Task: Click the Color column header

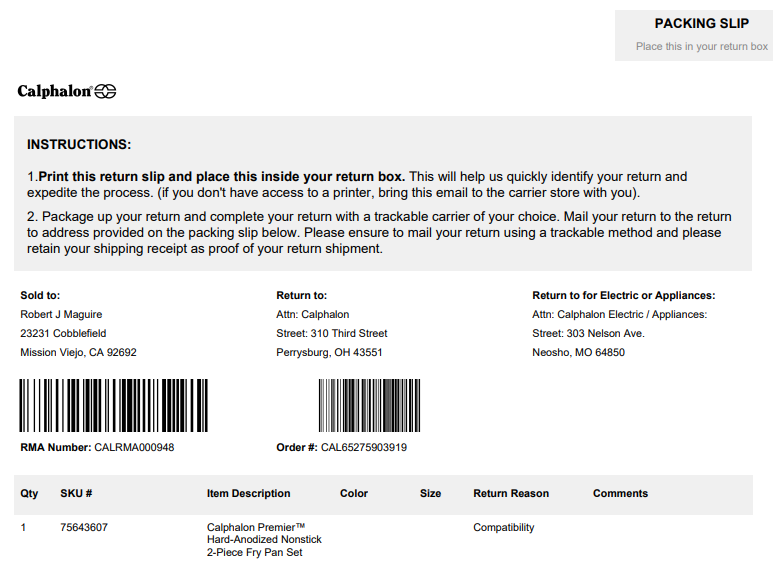Action: tap(354, 494)
